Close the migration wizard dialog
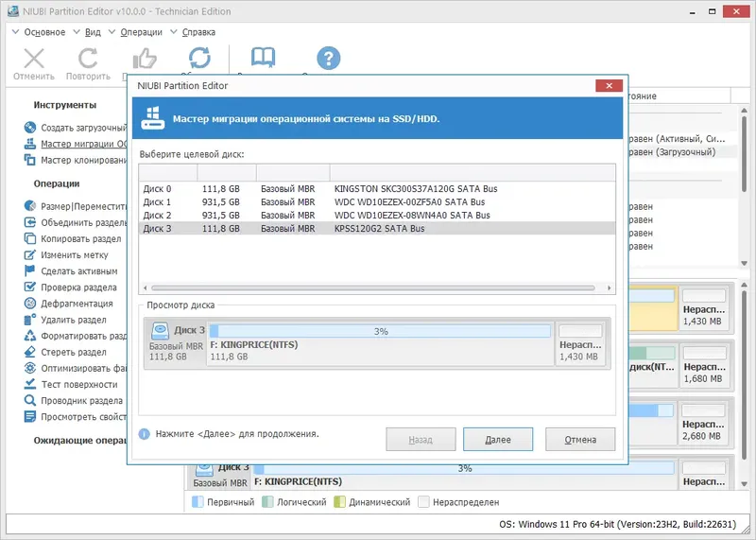The height and width of the screenshot is (540, 756). point(609,85)
